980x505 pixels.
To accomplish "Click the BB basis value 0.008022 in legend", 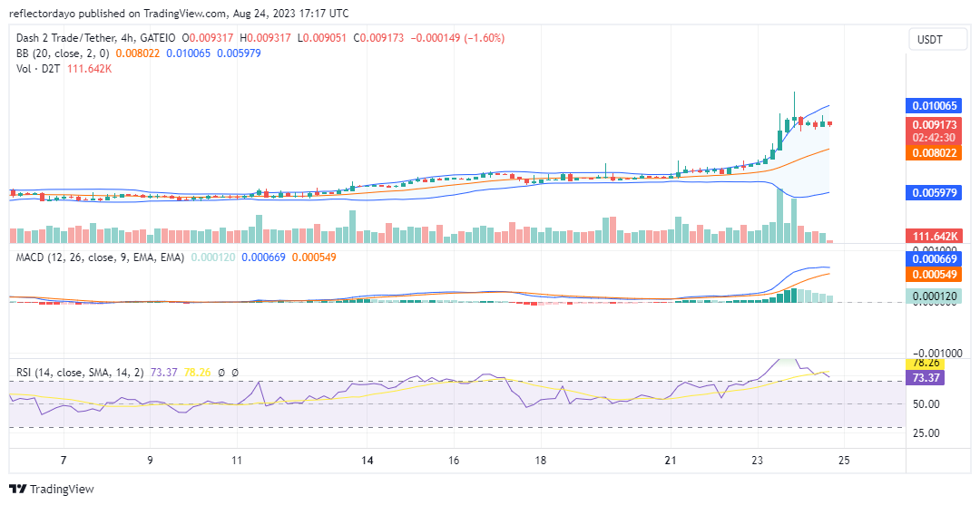I will pos(138,53).
